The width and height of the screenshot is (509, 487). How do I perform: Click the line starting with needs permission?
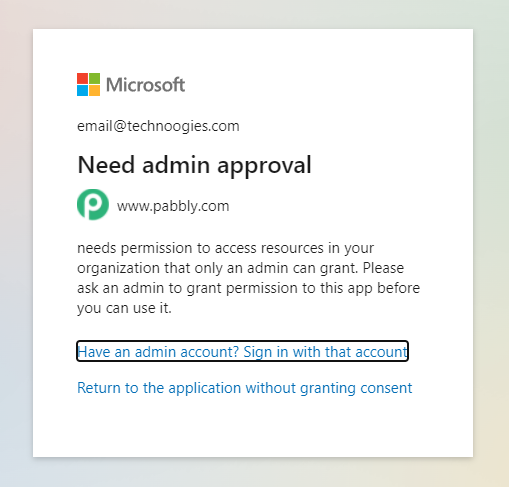click(x=225, y=249)
